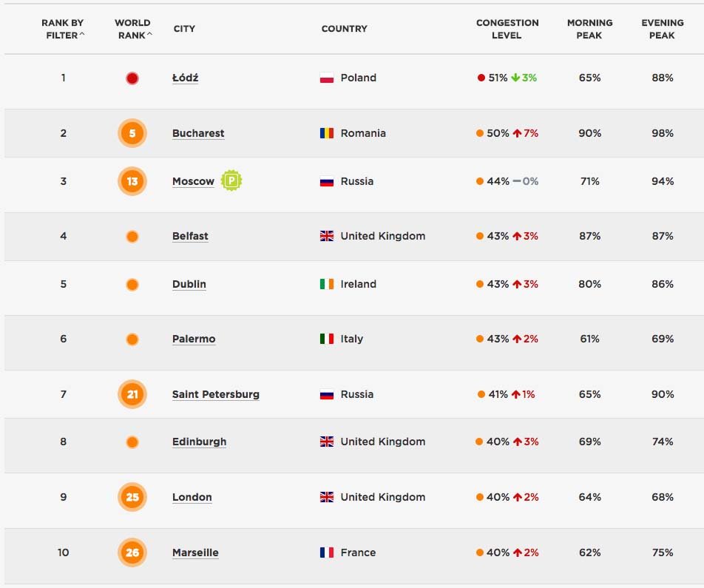Image resolution: width=704 pixels, height=588 pixels.
Task: Open the Palermo city link
Action: pos(194,339)
